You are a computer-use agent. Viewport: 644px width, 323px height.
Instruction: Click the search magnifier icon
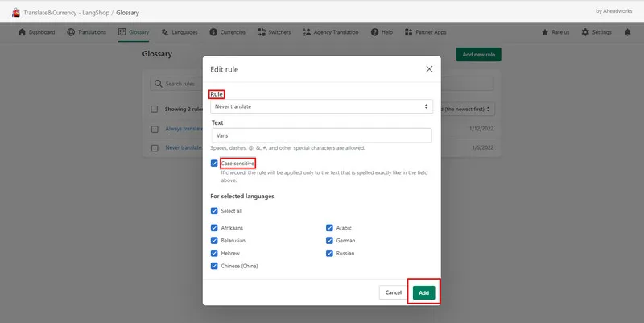pyautogui.click(x=158, y=84)
